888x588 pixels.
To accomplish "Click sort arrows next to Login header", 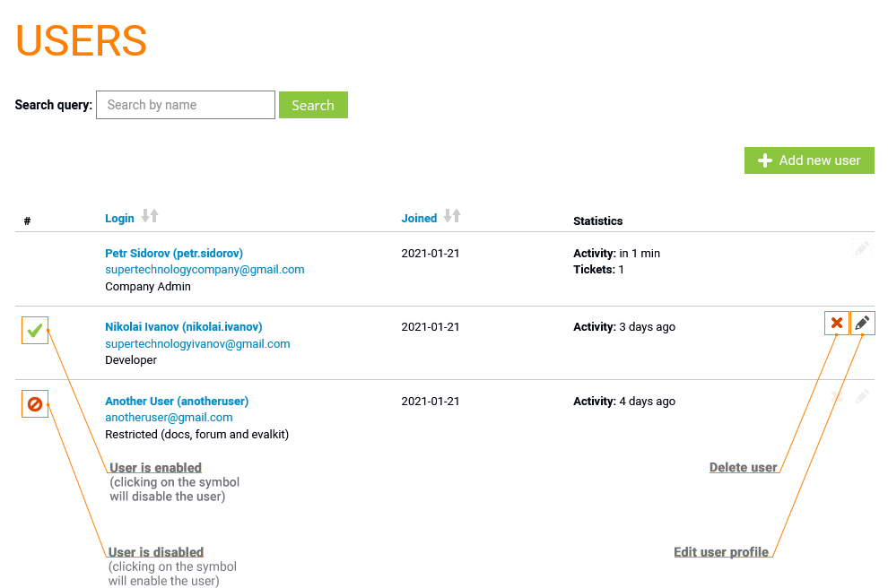I will point(150,216).
